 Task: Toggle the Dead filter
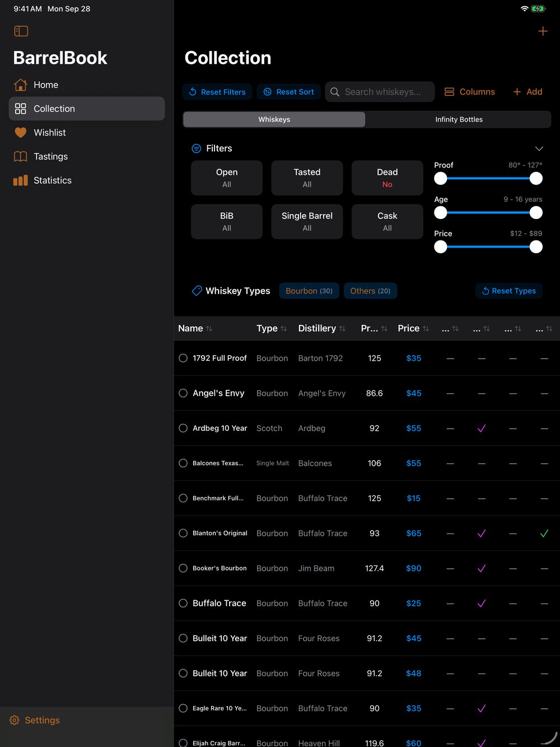click(388, 178)
